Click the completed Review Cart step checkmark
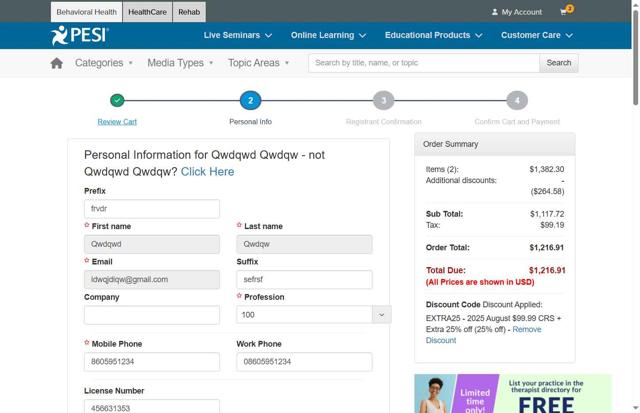Screen dimensions: 640x413 [x=117, y=100]
